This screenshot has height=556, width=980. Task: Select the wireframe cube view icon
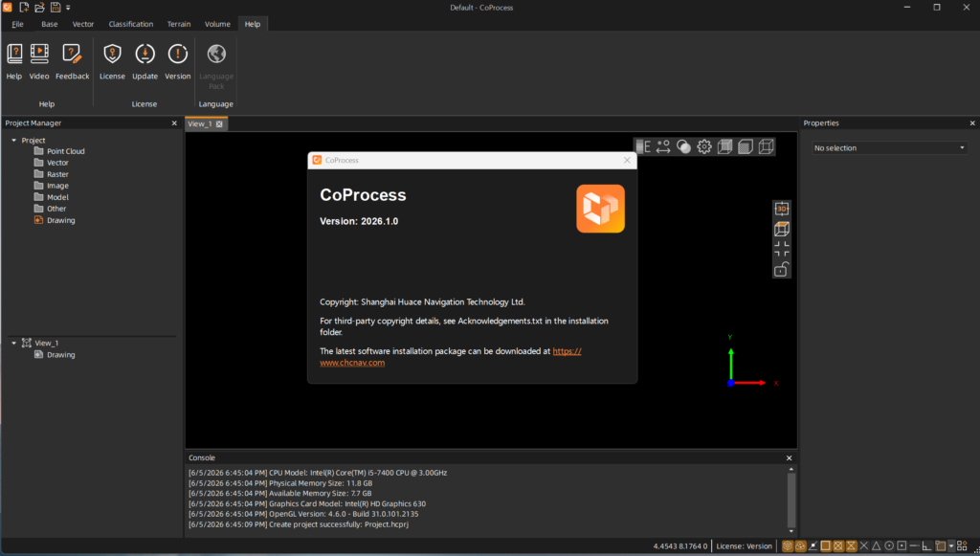[767, 146]
